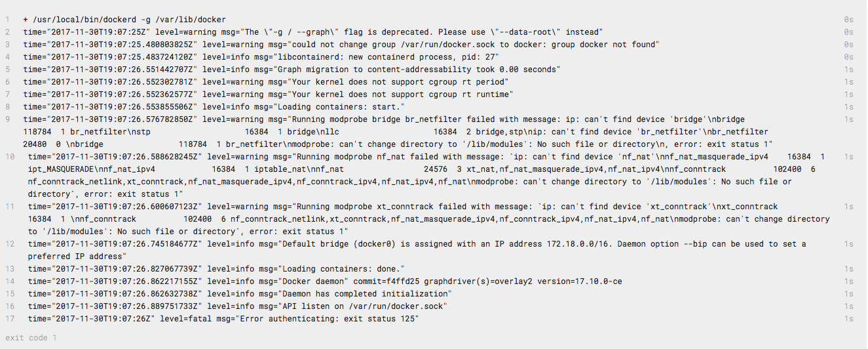Click line number 1 in the log
868x349 pixels.
coord(7,20)
